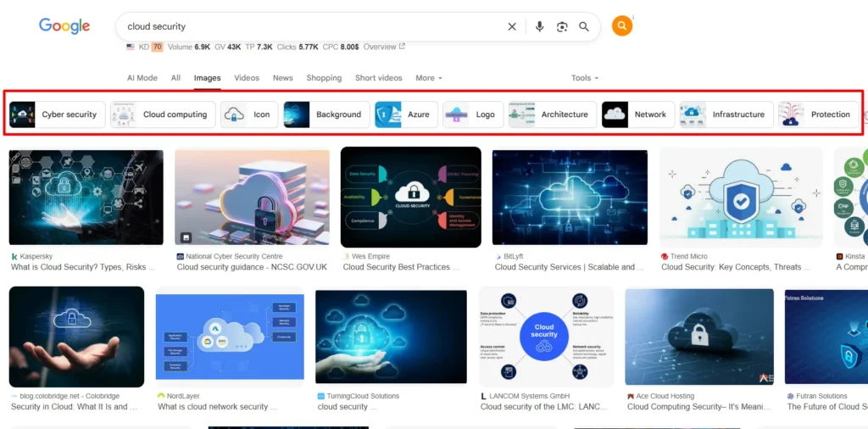Open the Short videos tab

pos(379,78)
